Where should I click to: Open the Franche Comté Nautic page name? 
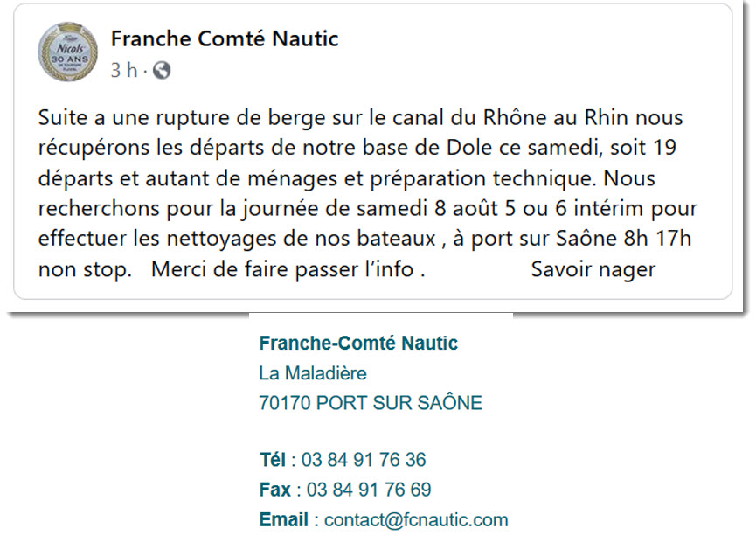click(225, 39)
